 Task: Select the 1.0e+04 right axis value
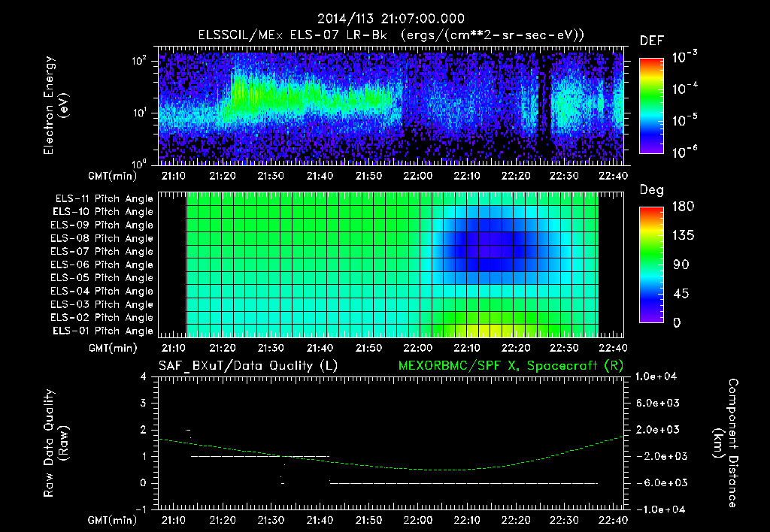pos(656,376)
